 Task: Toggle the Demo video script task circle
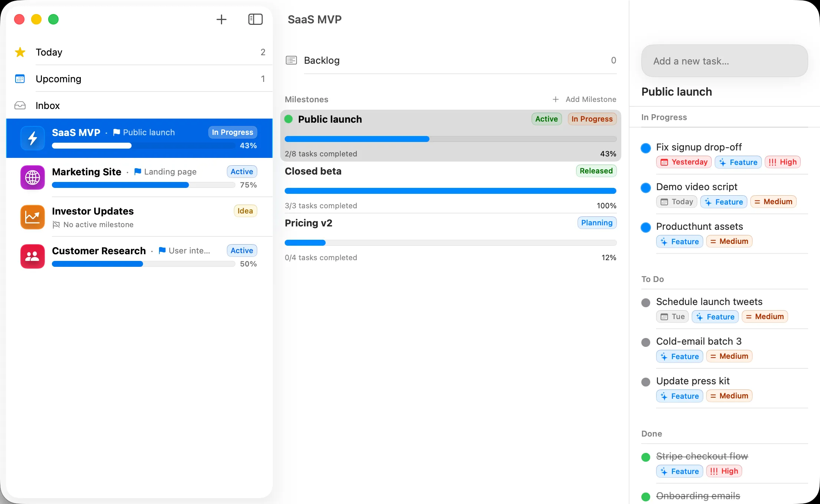point(646,188)
